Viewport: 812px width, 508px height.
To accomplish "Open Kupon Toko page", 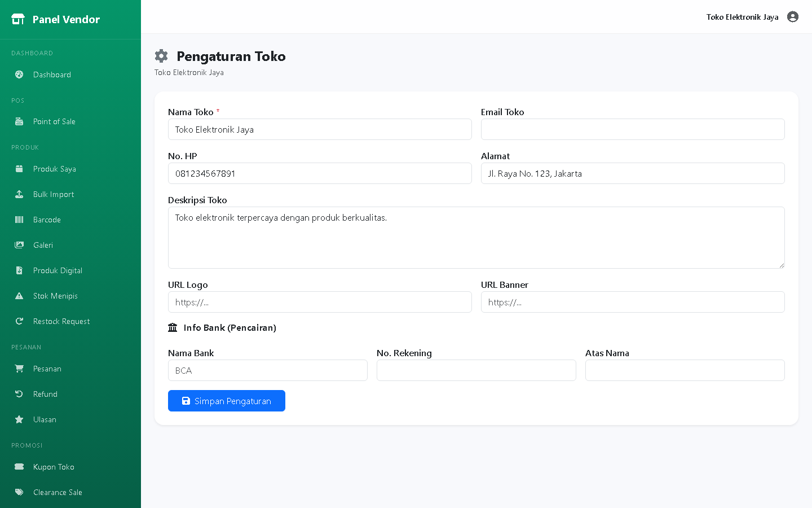I will [70, 467].
